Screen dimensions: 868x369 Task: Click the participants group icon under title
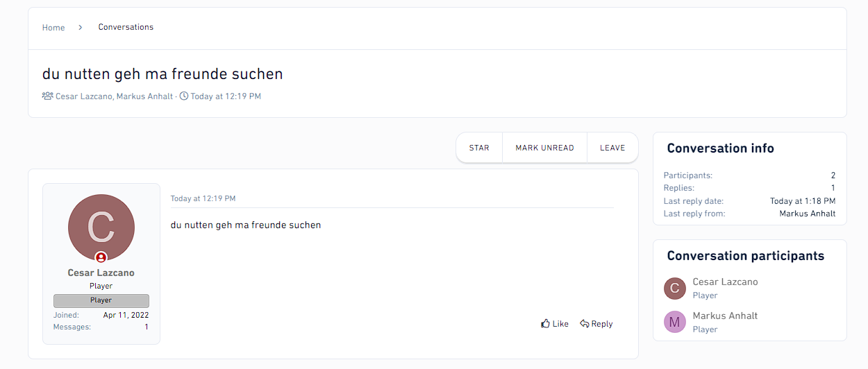tap(47, 96)
